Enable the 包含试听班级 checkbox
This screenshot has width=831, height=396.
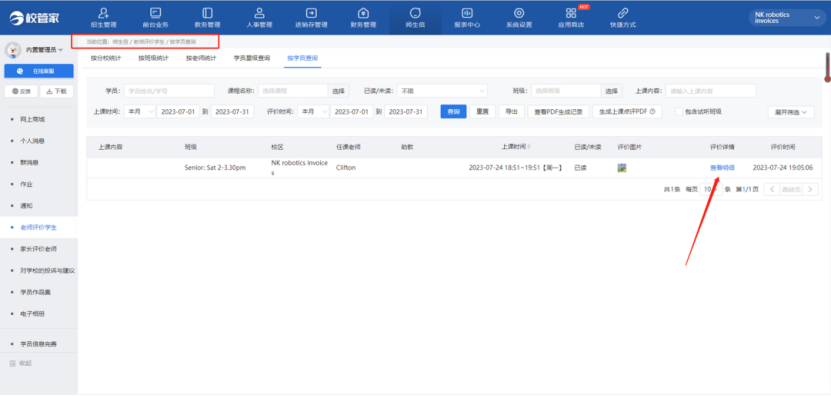pos(678,111)
